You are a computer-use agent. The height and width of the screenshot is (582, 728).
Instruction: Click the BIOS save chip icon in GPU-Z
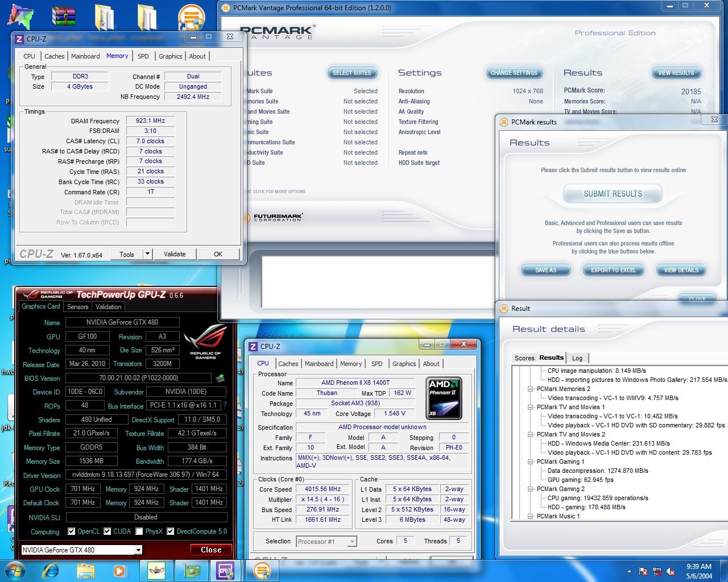pyautogui.click(x=220, y=378)
